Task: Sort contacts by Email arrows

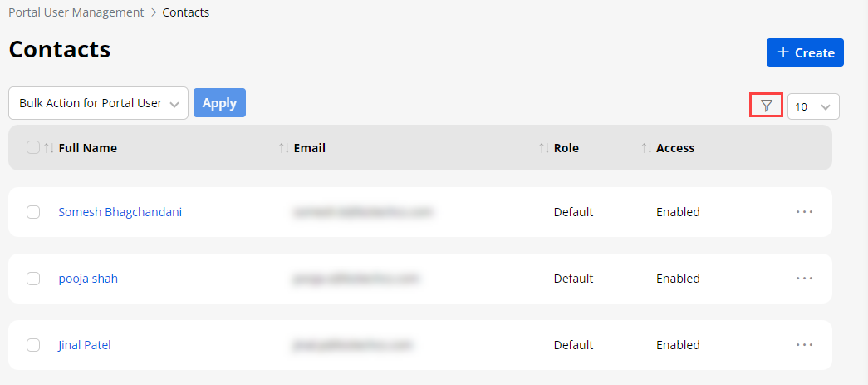Action: [x=284, y=148]
